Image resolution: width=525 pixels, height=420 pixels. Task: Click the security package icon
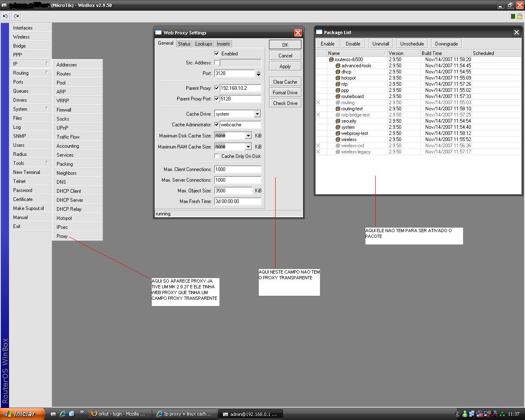pos(338,121)
